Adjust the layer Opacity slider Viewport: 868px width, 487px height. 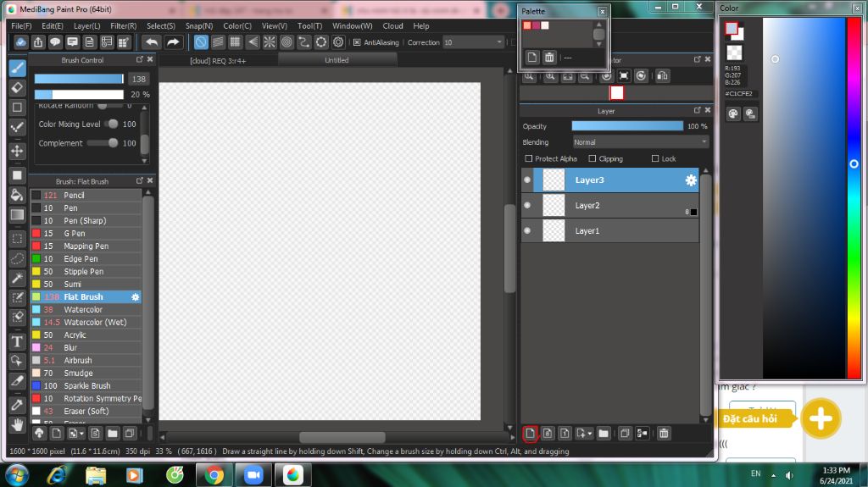pyautogui.click(x=627, y=126)
